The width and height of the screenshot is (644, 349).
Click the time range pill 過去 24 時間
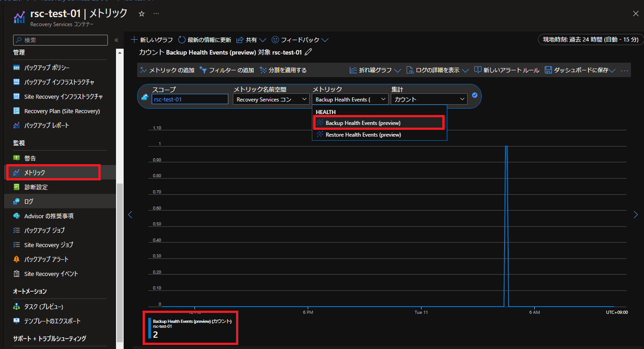[x=591, y=40]
